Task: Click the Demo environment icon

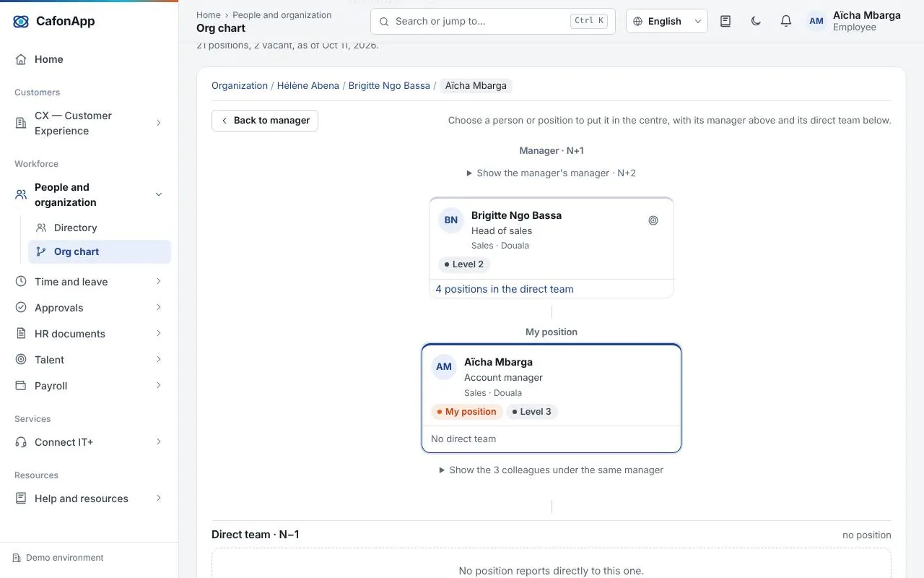Action: pyautogui.click(x=17, y=558)
